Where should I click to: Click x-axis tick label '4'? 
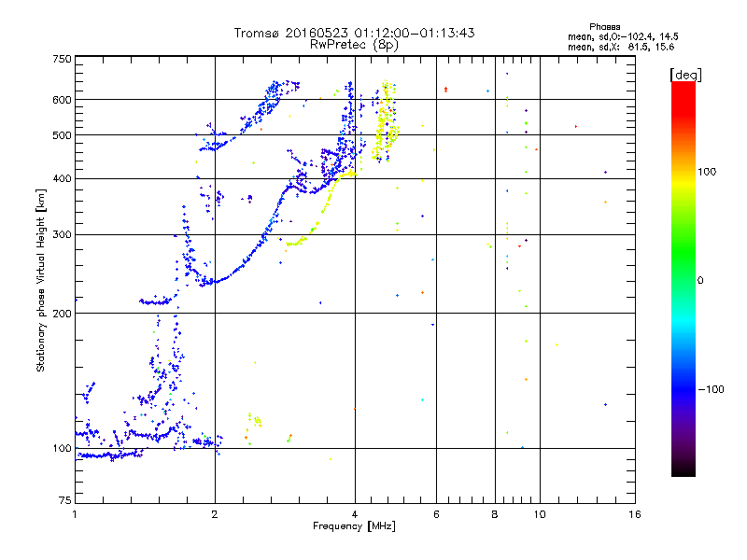coord(355,514)
